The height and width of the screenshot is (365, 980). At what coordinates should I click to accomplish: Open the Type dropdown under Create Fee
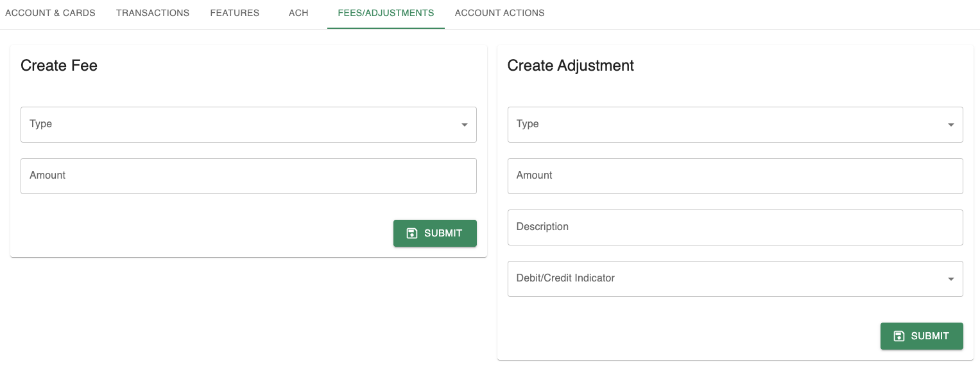click(248, 125)
